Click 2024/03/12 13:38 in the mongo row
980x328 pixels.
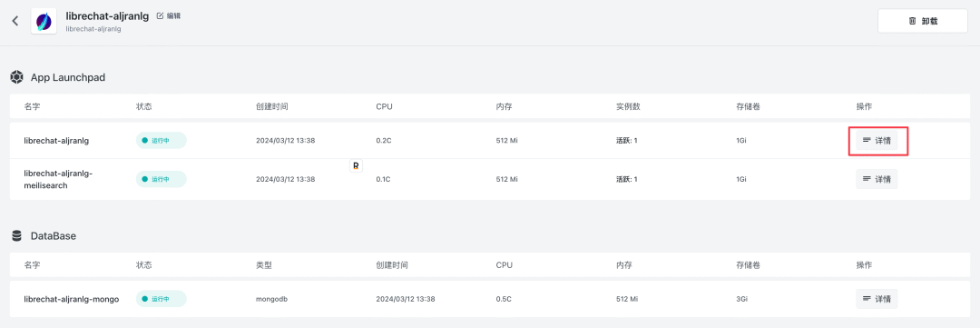point(406,299)
